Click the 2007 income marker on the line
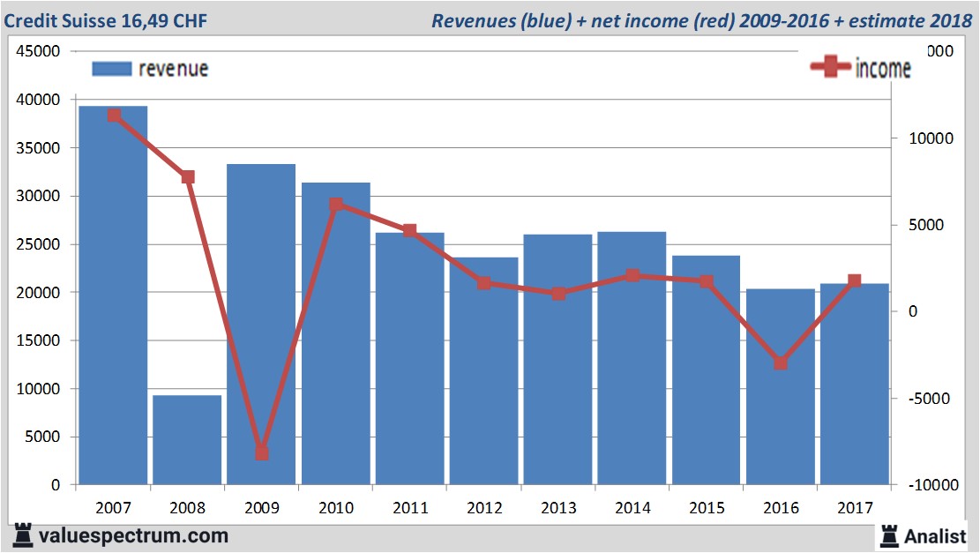The height and width of the screenshot is (553, 980). click(x=112, y=115)
